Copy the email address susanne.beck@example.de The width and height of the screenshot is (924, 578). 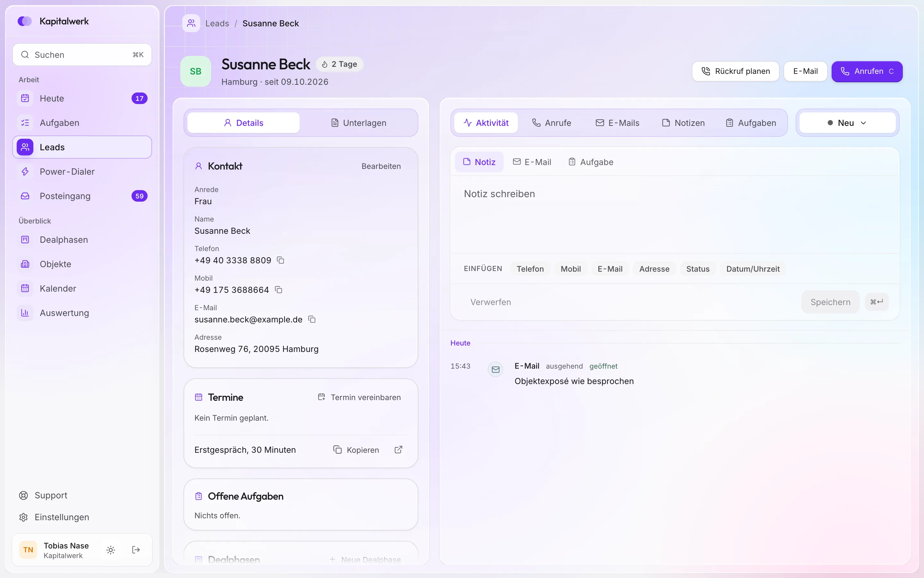[x=312, y=319]
